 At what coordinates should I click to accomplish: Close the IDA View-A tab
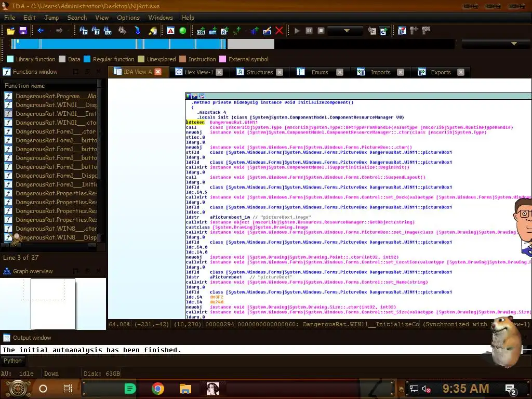click(158, 72)
